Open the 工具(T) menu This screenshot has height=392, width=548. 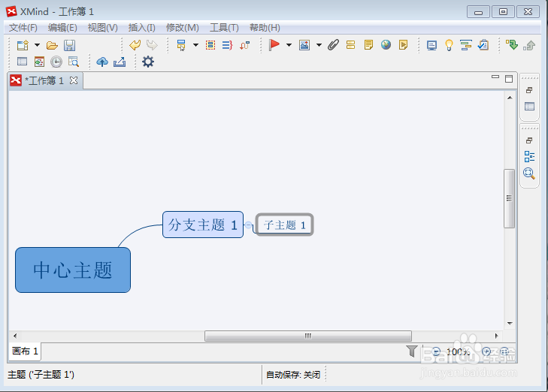click(x=224, y=28)
